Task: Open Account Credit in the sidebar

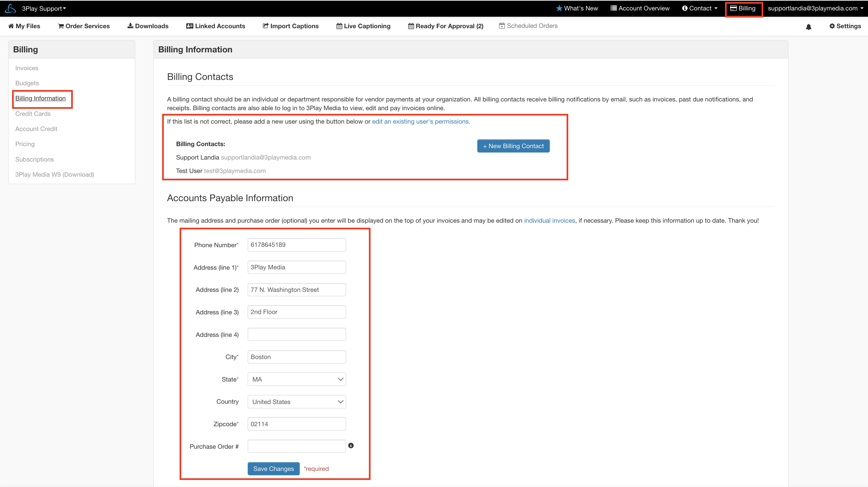Action: [x=36, y=129]
